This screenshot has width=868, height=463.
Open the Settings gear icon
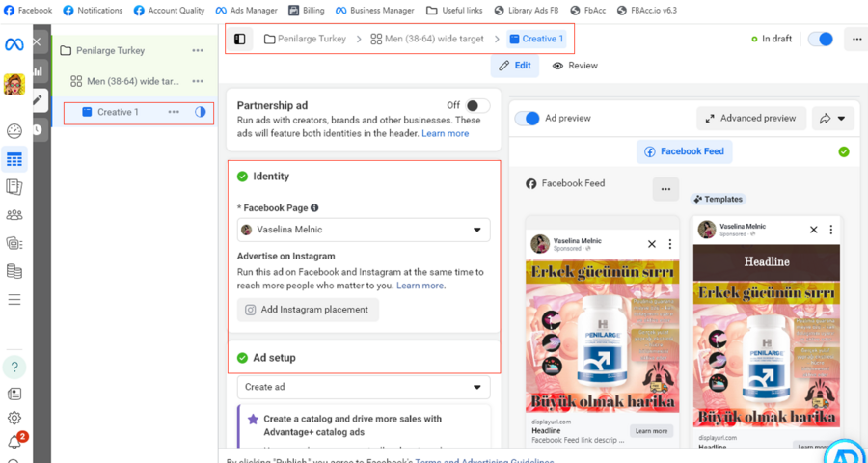[x=14, y=418]
